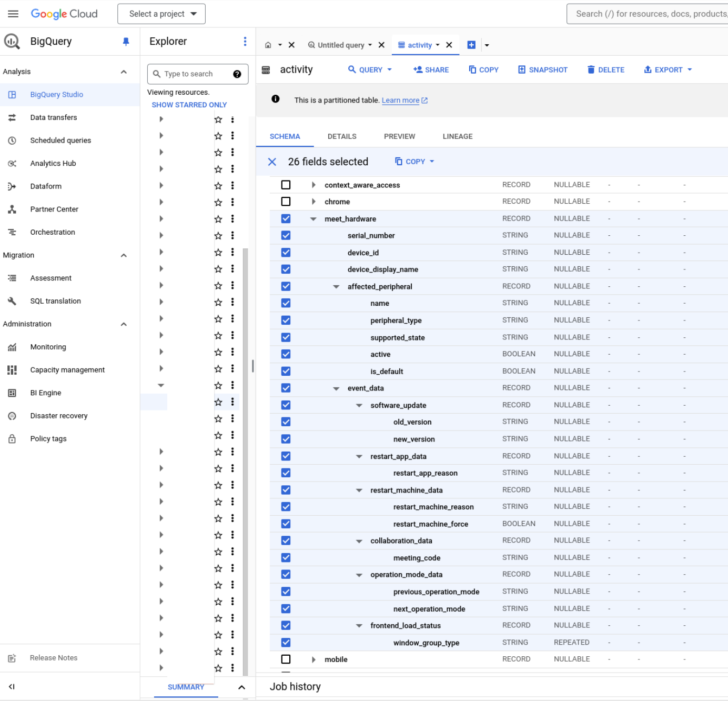The image size is (728, 701).
Task: Click the Analytics Hub icon
Action: pos(12,164)
